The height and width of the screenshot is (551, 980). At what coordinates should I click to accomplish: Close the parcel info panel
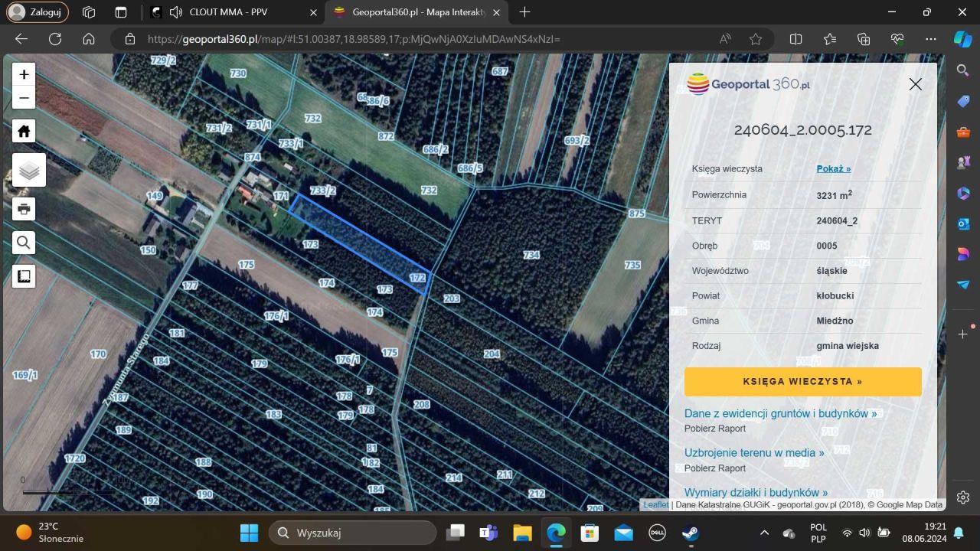click(x=915, y=84)
